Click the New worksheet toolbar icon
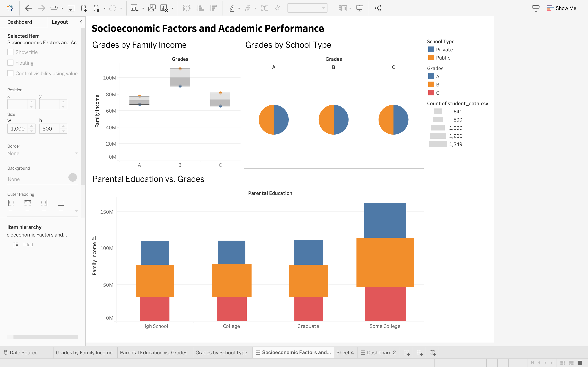Screen dimensions: 588x367 coord(134,8)
